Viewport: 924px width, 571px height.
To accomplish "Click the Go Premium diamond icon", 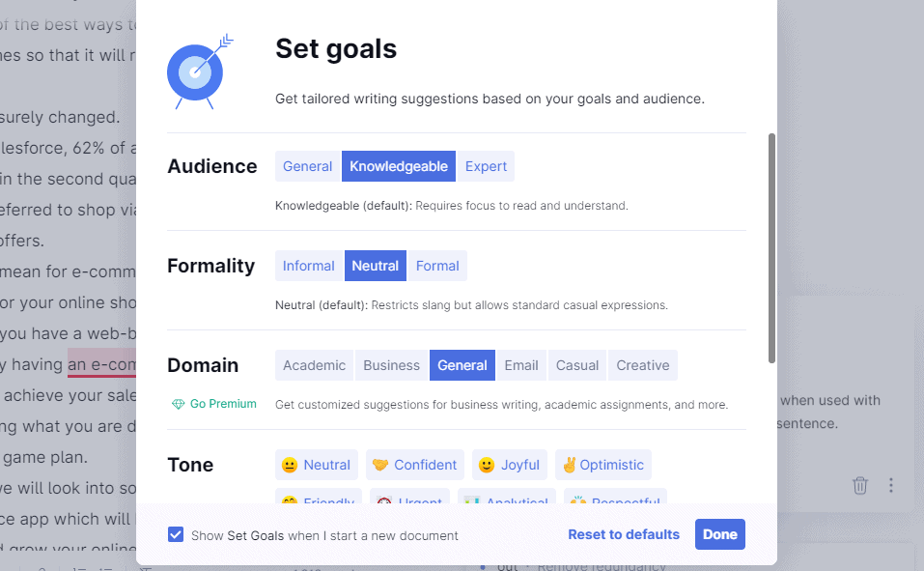I will click(x=178, y=404).
